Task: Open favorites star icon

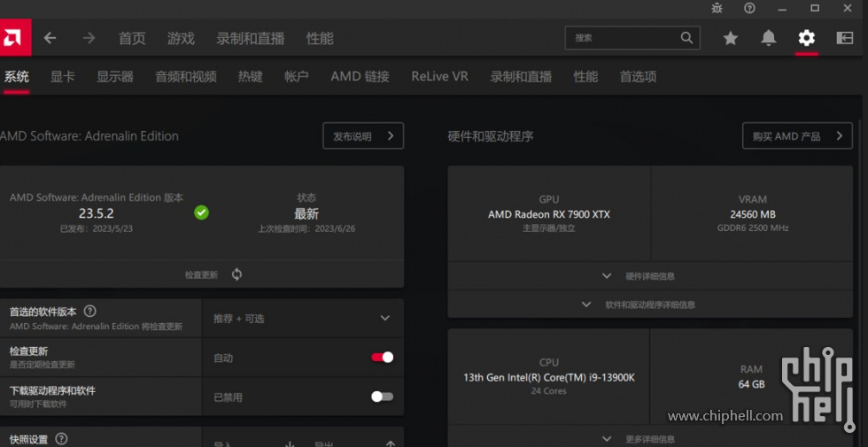Action: (x=731, y=37)
